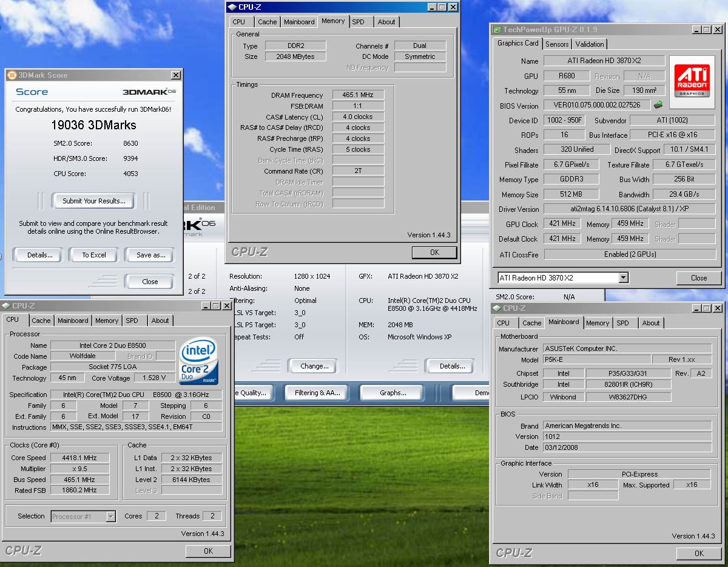Click the Bandwidth 29.4 GB/s field
The height and width of the screenshot is (567, 728).
tap(684, 194)
